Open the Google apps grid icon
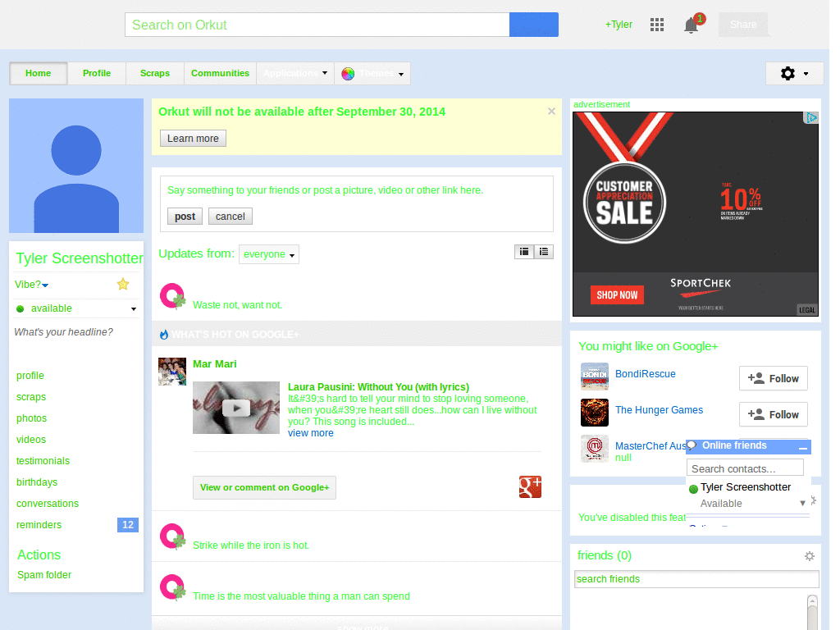 pyautogui.click(x=657, y=25)
